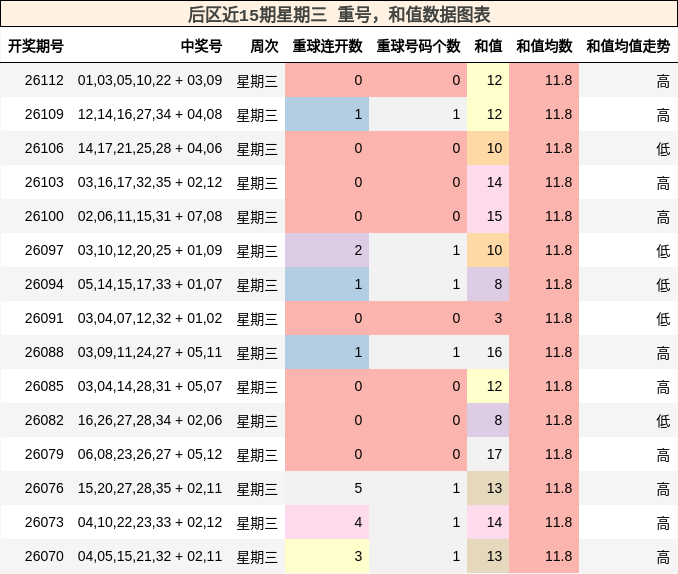Select issue number 26100
The image size is (678, 574).
[44, 216]
